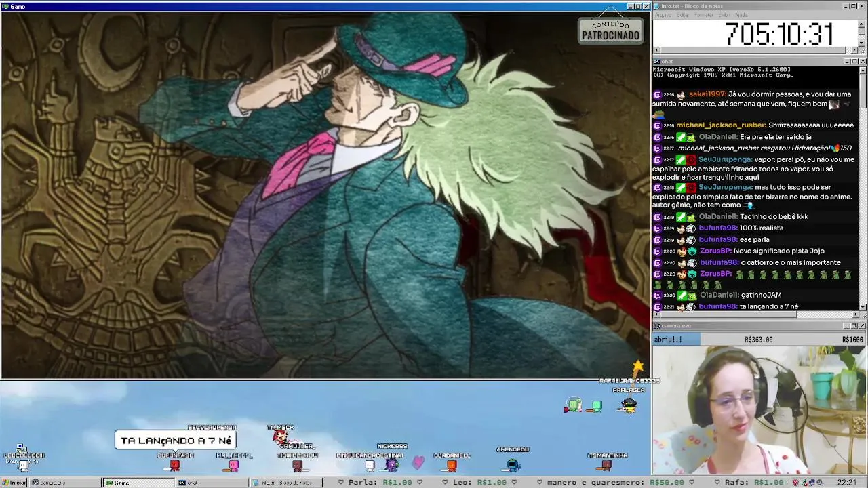This screenshot has width=868, height=488.
Task: Open the Exibir menu in Bloco de notas
Action: pos(724,15)
